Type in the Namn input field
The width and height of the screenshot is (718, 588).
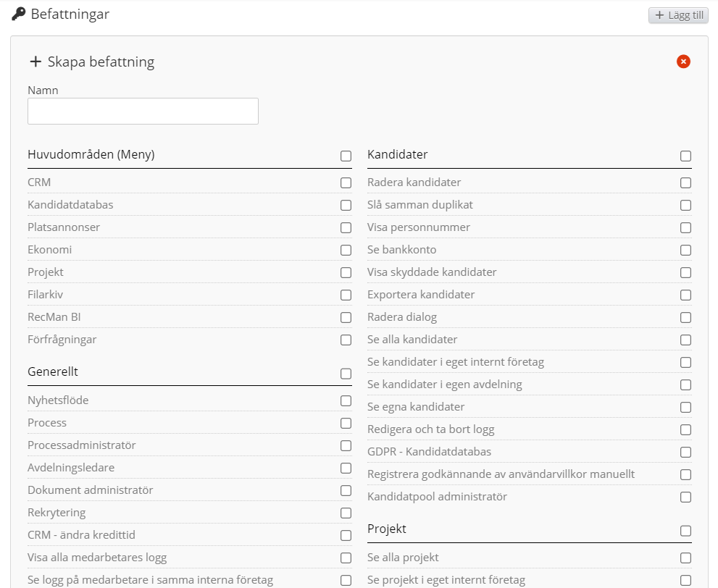(x=143, y=111)
